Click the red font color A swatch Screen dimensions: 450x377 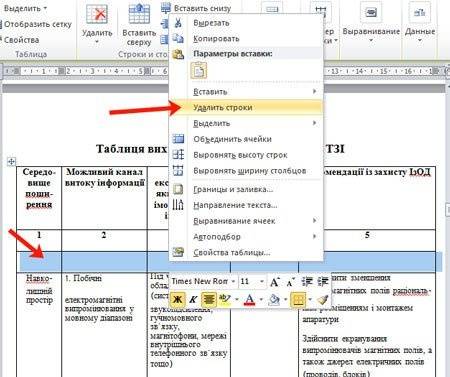[x=249, y=299]
